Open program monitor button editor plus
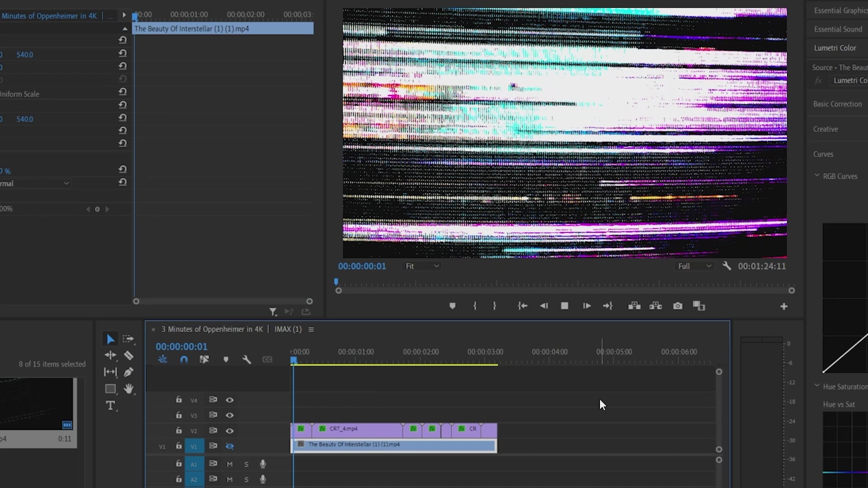The width and height of the screenshot is (868, 488). tap(784, 306)
